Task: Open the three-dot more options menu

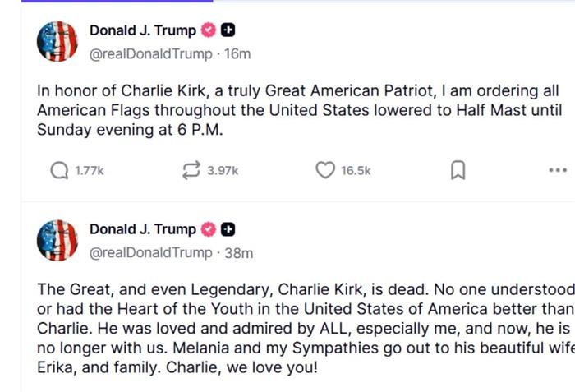Action: click(x=557, y=170)
